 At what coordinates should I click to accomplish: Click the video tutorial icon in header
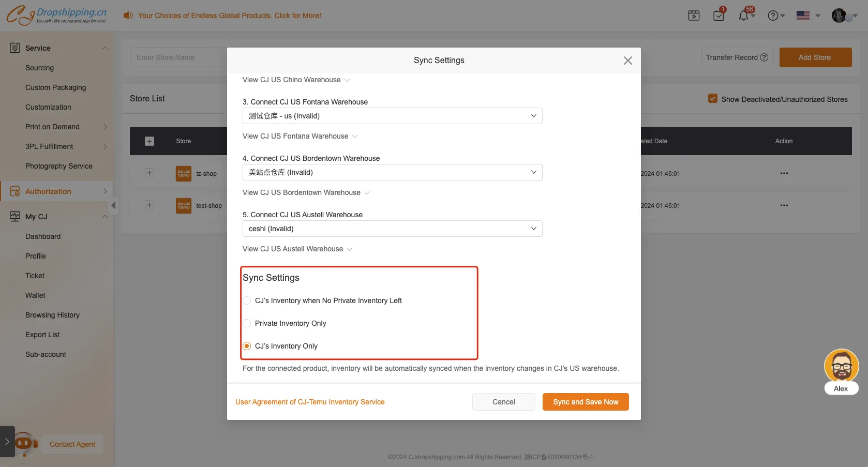[x=694, y=16]
